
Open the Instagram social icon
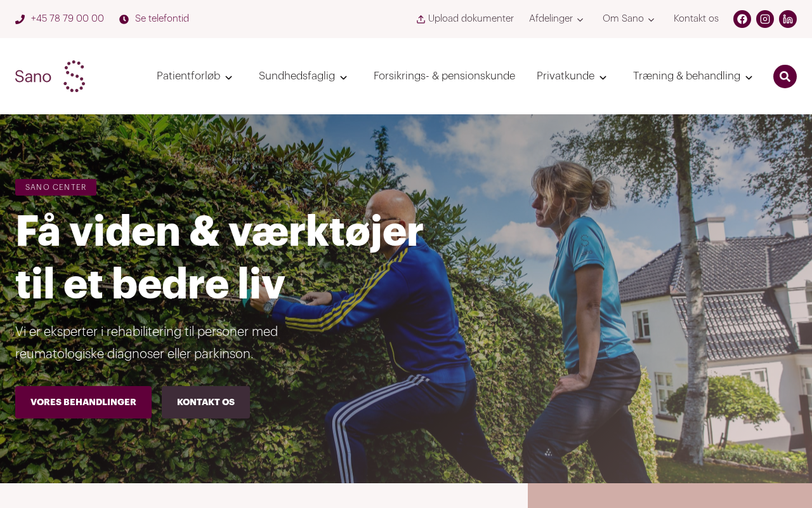pyautogui.click(x=765, y=19)
